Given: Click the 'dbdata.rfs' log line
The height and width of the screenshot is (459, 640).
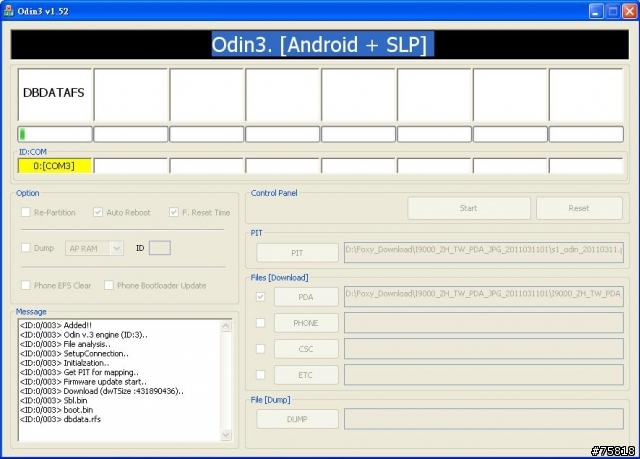Looking at the screenshot, I should [x=60, y=419].
